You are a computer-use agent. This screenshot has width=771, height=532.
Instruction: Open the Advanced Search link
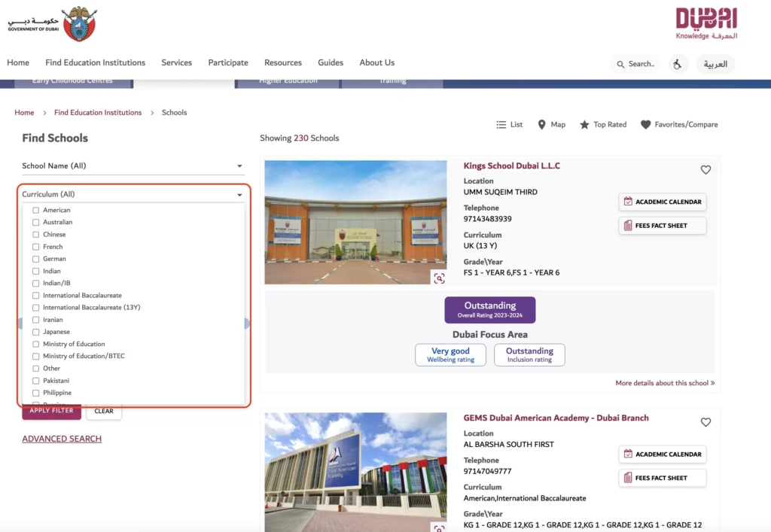(62, 439)
